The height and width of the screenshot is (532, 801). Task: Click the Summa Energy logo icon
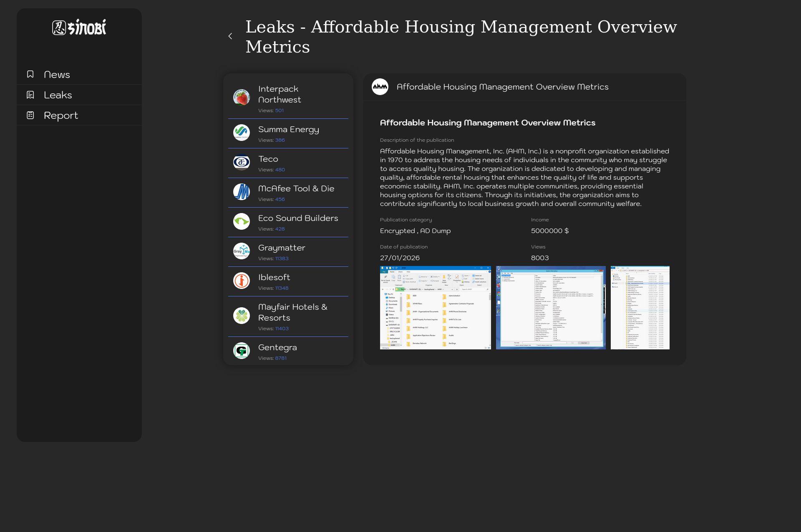(x=242, y=133)
